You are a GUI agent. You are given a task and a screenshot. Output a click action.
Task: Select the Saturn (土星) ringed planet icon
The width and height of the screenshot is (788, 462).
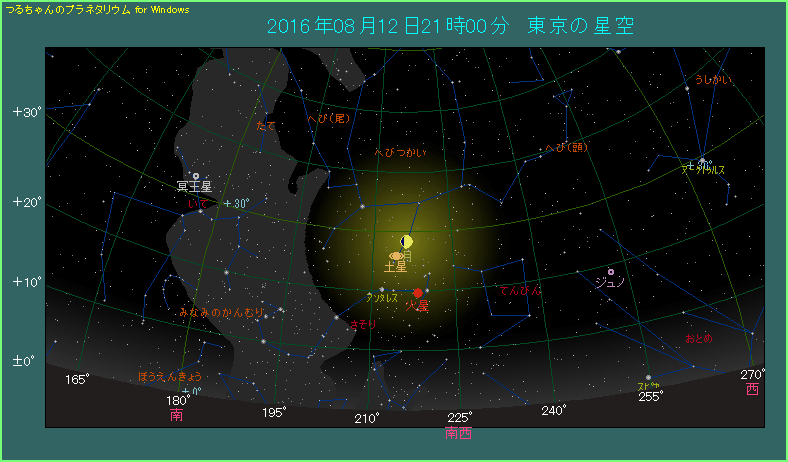(x=396, y=256)
